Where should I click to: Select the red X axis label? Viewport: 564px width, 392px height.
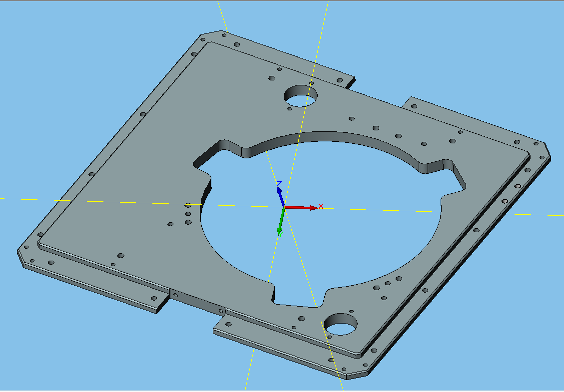click(x=321, y=206)
